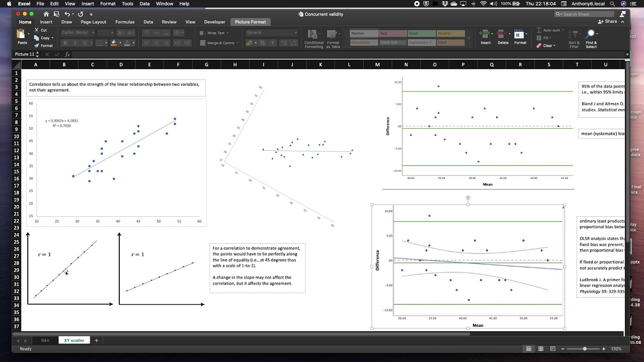Viewport: 644px width, 362px height.
Task: Click the Insert cells icon
Action: (486, 34)
